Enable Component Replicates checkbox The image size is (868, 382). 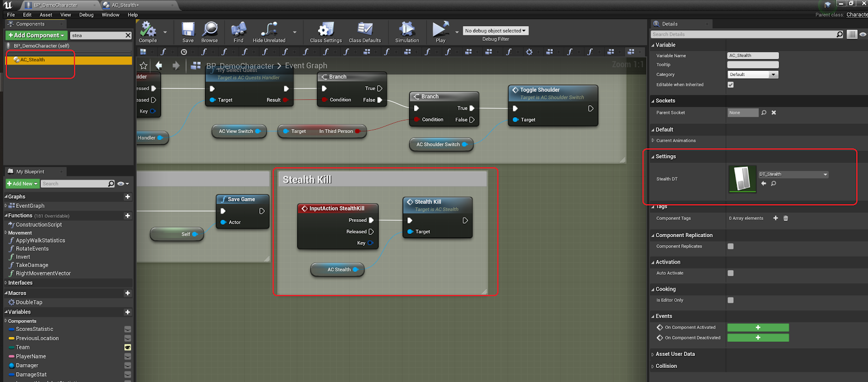click(x=731, y=246)
